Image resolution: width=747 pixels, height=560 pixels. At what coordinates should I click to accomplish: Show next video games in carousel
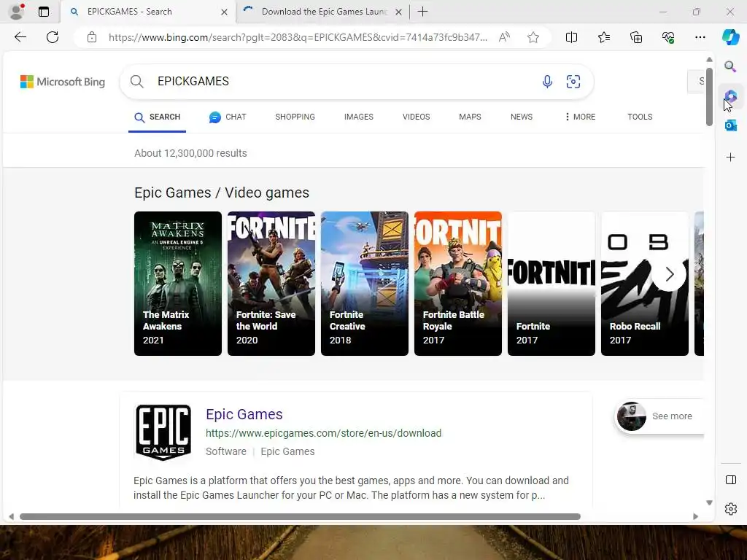670,274
